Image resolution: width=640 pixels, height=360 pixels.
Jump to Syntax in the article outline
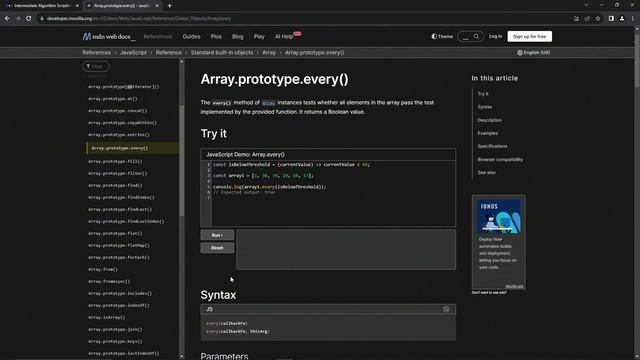click(x=485, y=107)
